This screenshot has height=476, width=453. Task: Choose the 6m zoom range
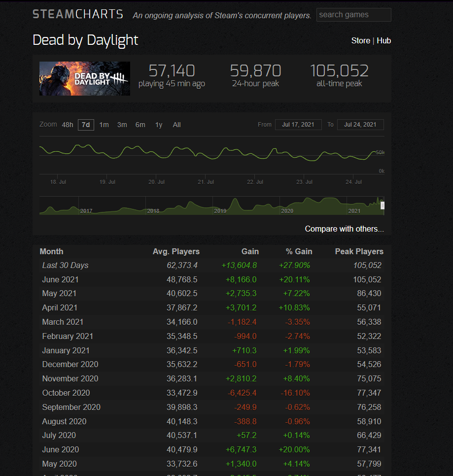coord(140,125)
